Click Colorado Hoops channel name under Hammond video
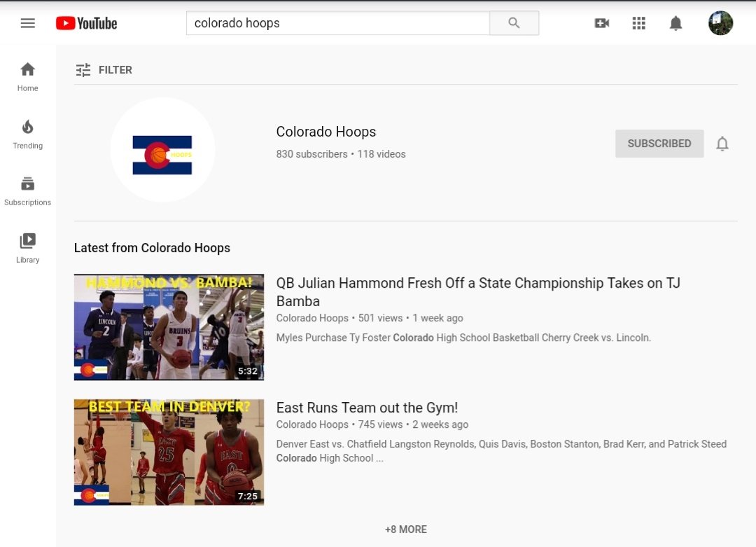 [x=312, y=318]
